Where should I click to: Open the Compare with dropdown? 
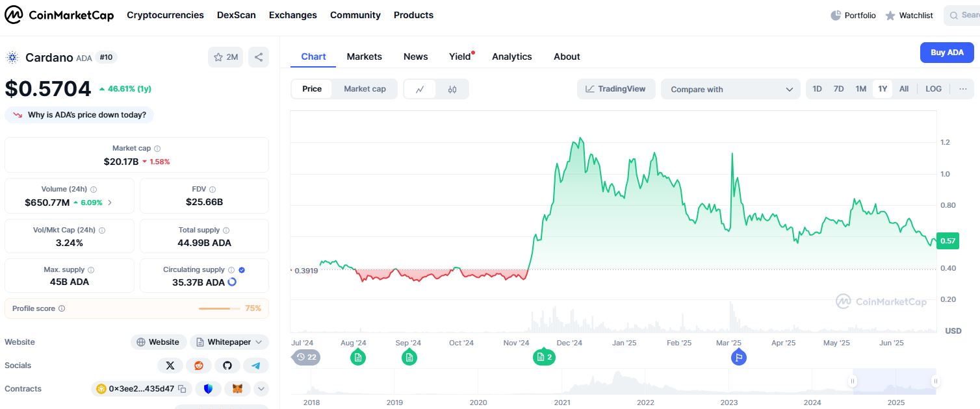pos(730,90)
